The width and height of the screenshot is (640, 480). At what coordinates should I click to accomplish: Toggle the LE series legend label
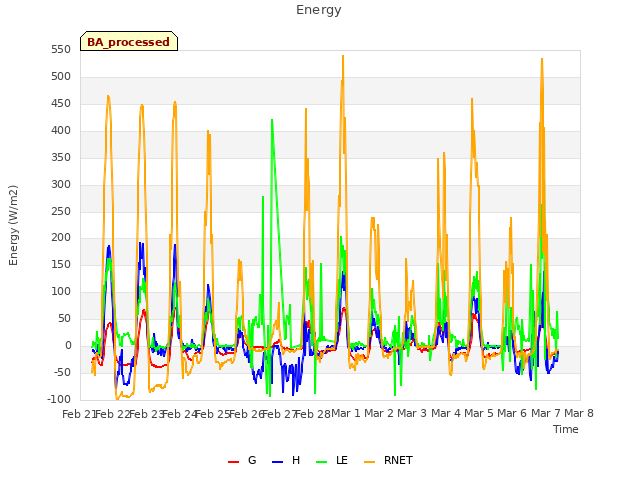pyautogui.click(x=342, y=460)
